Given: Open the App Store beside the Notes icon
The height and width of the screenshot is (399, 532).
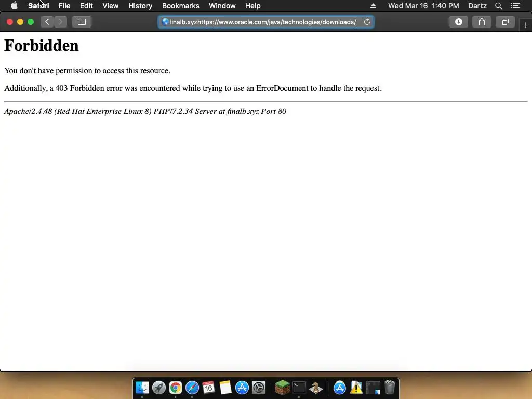Looking at the screenshot, I should tap(242, 388).
